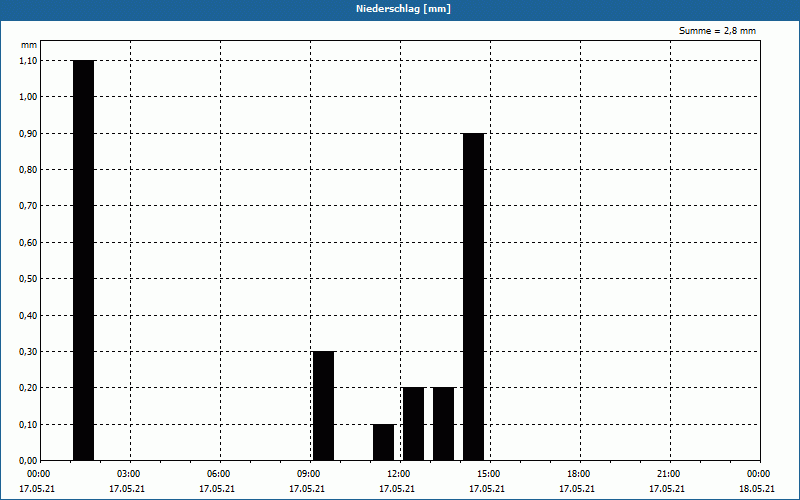This screenshot has width=800, height=500.
Task: Click the 0,80 y-axis value
Action: tap(29, 169)
